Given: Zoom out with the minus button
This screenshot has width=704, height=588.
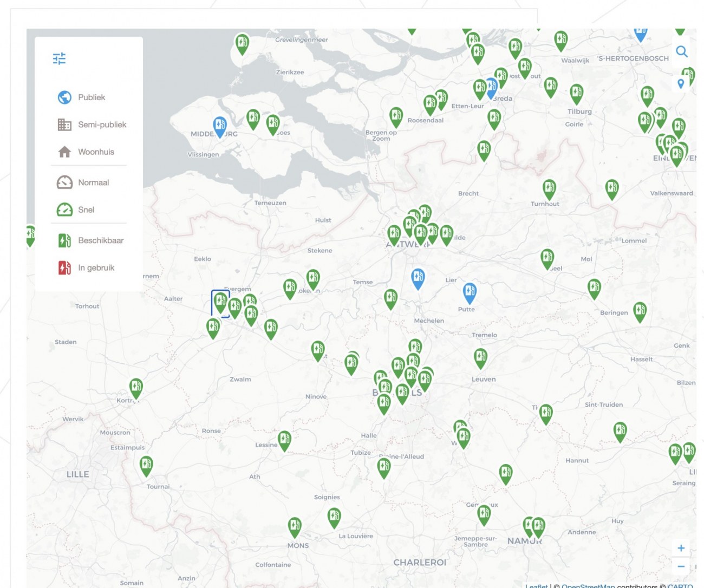Looking at the screenshot, I should (681, 566).
